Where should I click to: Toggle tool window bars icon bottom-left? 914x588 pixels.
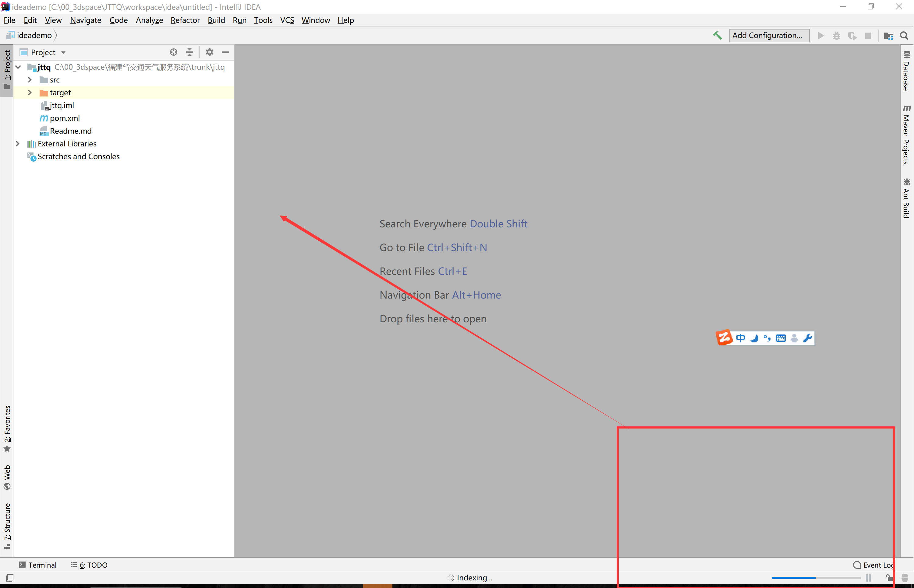tap(9, 578)
